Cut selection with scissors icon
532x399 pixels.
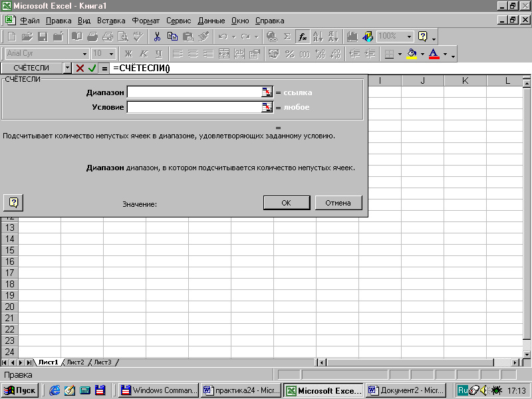[x=157, y=37]
